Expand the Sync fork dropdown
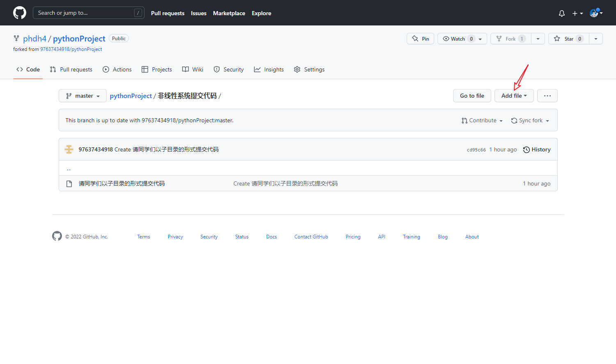 (x=530, y=120)
